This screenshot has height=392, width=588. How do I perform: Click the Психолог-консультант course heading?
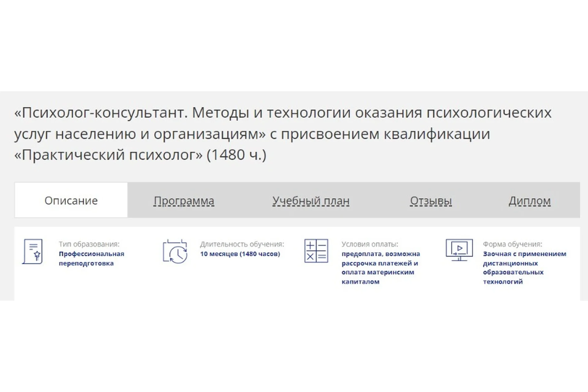point(282,113)
